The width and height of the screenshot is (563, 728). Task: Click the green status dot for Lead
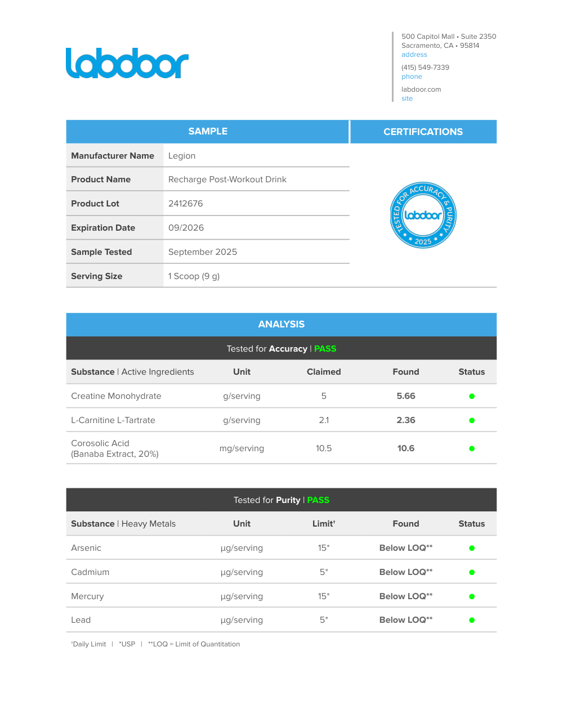point(472,620)
